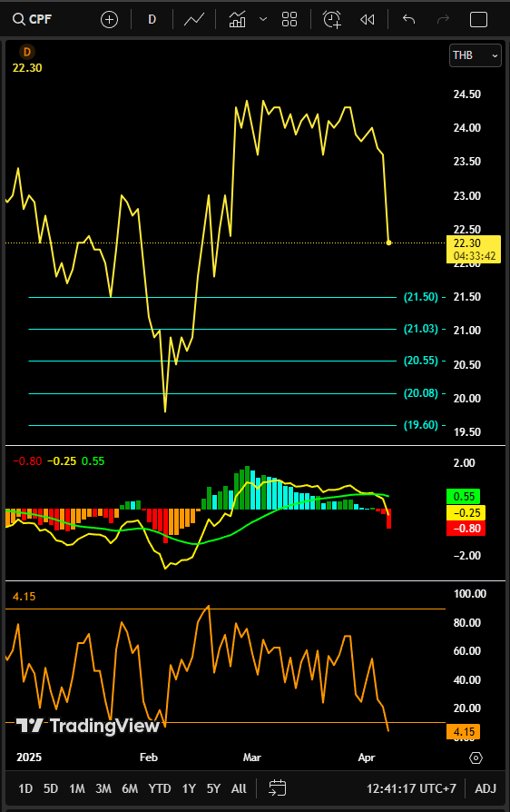Click the orange D data indicator badge
The image size is (510, 812).
[x=27, y=52]
